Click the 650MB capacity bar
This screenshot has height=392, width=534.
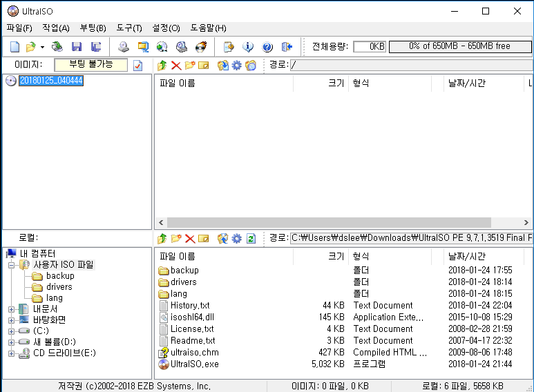pyautogui.click(x=460, y=47)
